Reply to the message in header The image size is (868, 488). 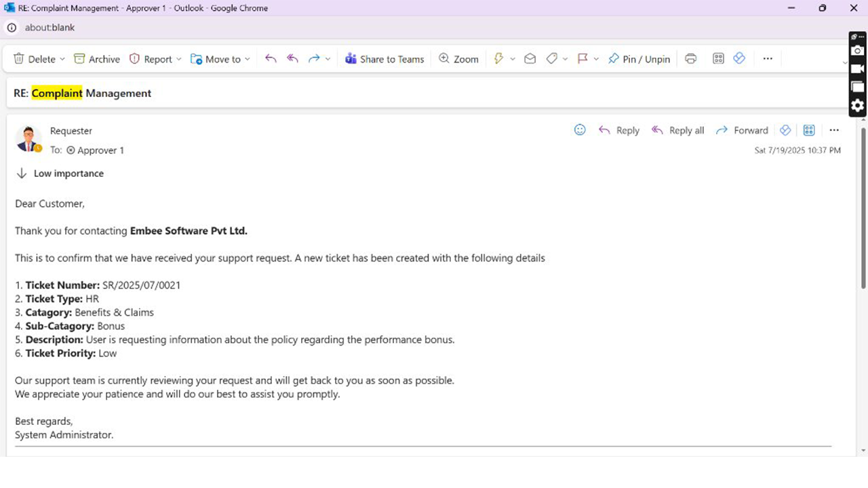coord(618,130)
